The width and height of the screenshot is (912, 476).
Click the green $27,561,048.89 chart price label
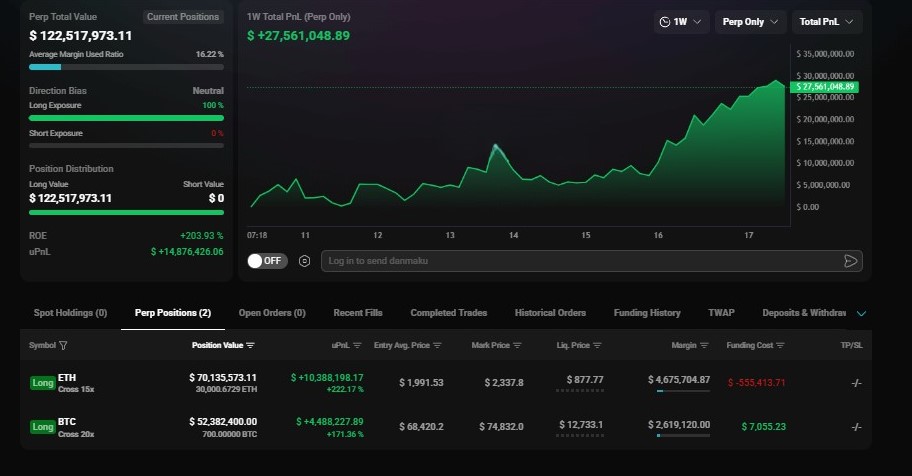[x=825, y=87]
